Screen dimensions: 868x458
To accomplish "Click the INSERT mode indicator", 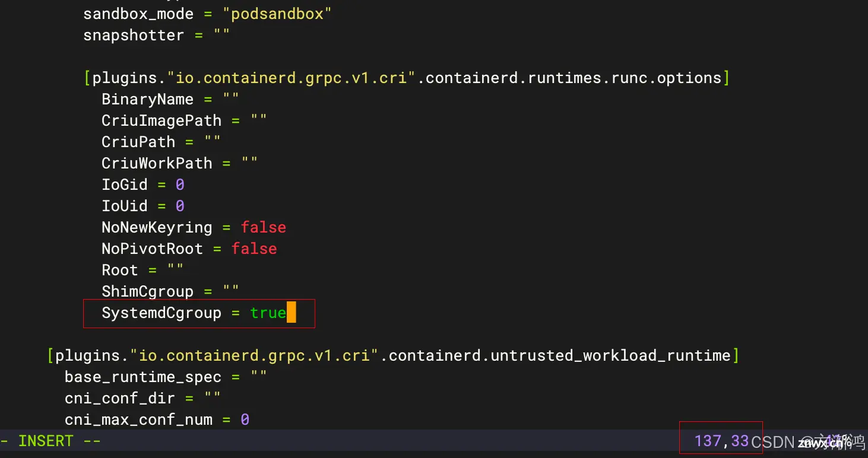I will (50, 441).
